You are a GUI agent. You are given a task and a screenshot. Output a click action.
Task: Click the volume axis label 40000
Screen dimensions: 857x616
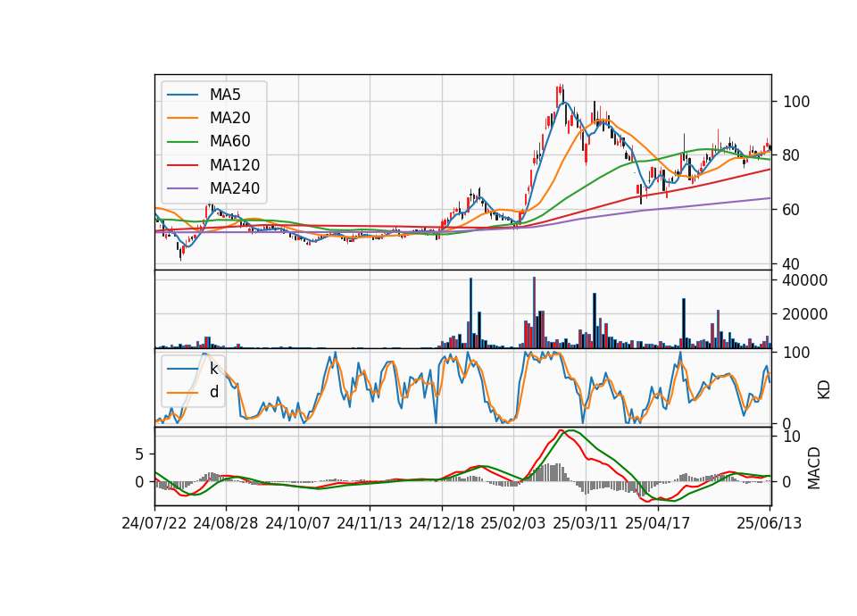click(805, 280)
